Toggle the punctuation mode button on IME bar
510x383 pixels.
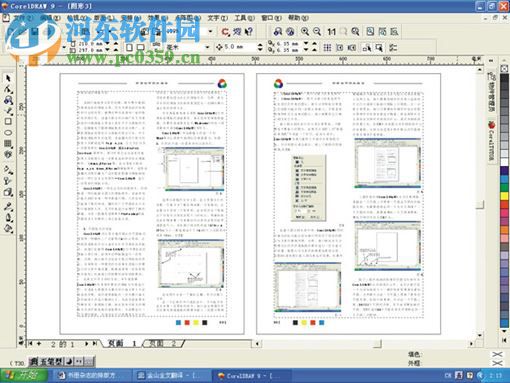tap(79, 361)
